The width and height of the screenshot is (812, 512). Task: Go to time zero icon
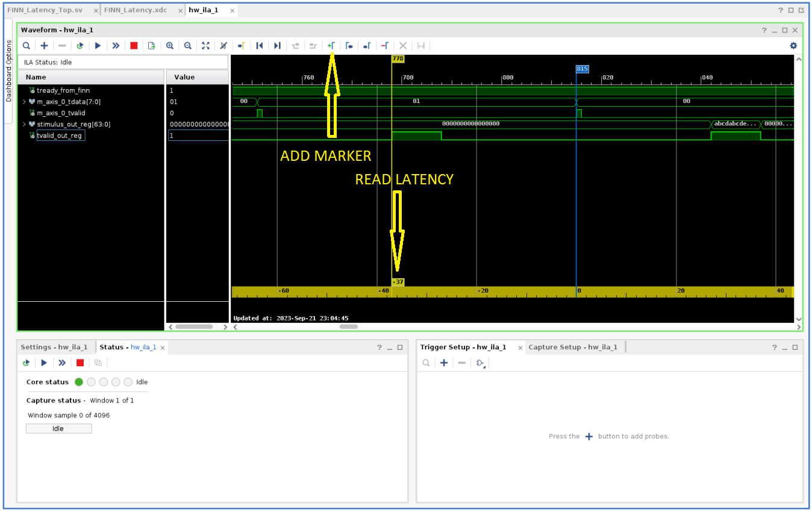coord(260,46)
